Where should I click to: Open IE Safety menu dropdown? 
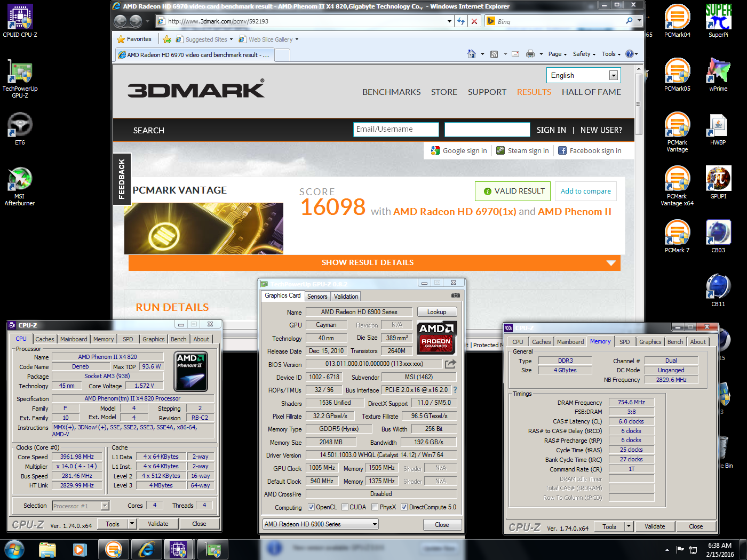coord(584,54)
